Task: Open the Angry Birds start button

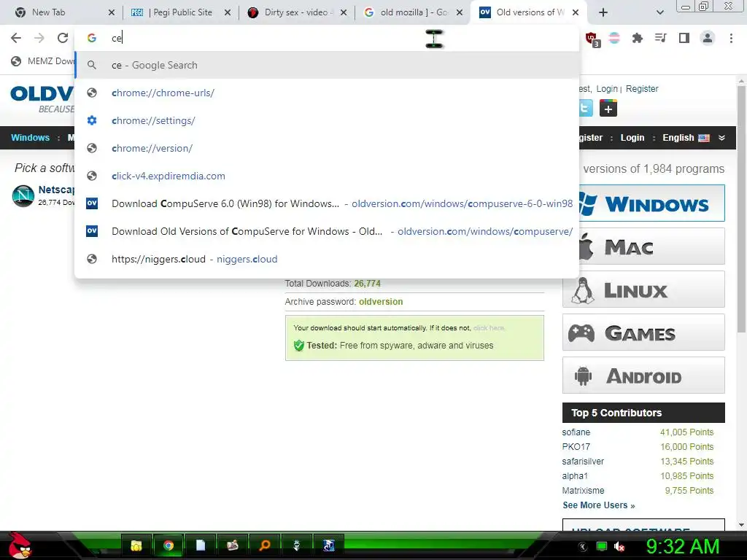Action: point(20,545)
